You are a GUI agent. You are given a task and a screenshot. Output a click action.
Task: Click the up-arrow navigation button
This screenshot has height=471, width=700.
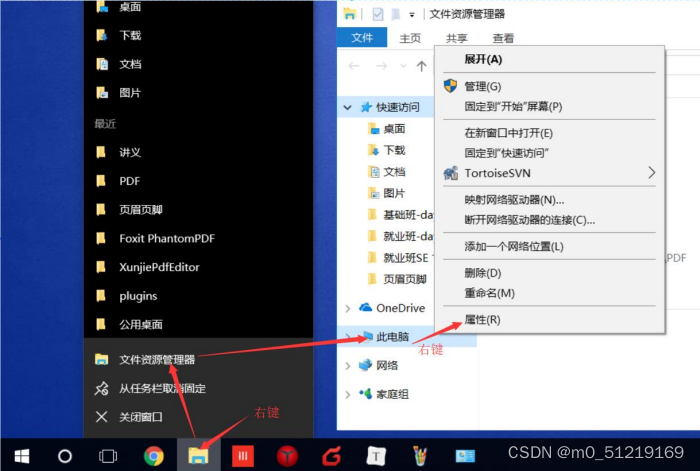[x=421, y=66]
